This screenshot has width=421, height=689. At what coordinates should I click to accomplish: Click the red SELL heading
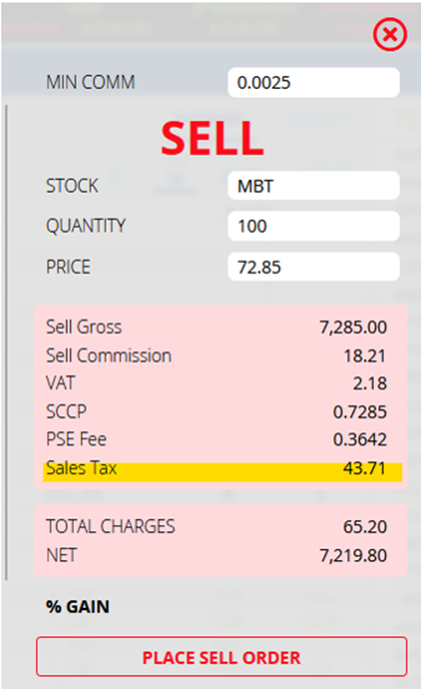212,138
